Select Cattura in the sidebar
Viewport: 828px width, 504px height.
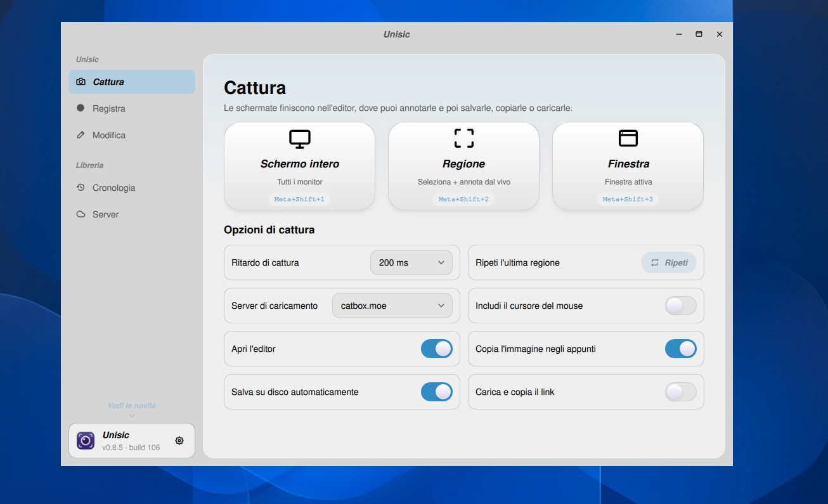[x=132, y=82]
